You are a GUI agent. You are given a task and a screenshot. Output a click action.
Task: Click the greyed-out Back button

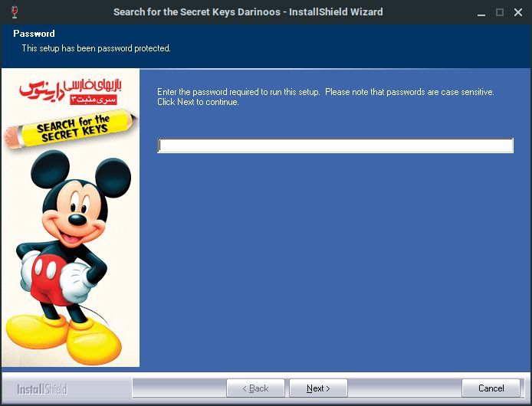(255, 388)
